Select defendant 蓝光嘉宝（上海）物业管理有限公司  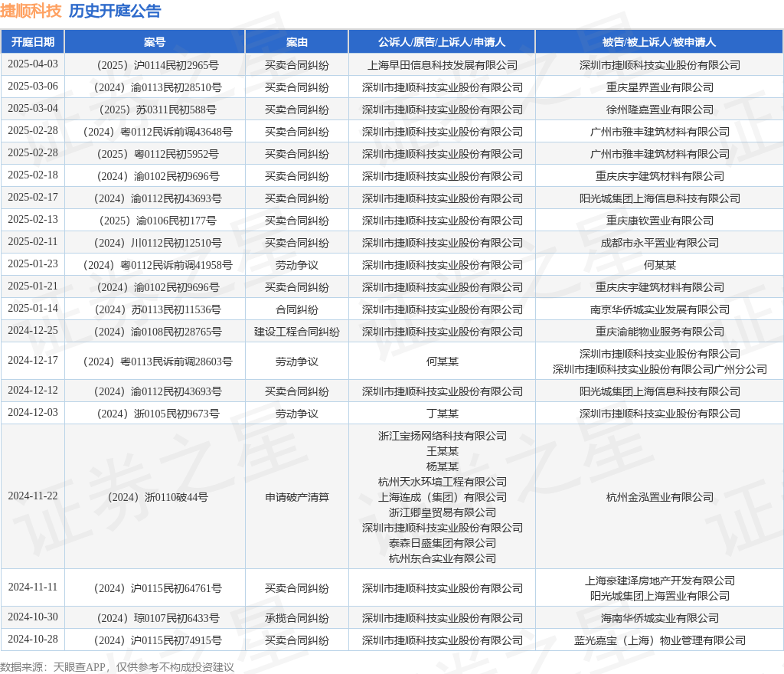pos(659,640)
